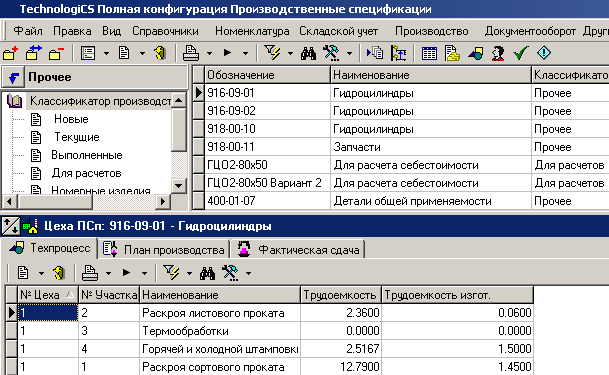Open the Номенклатура menu
The width and height of the screenshot is (609, 375).
(252, 31)
